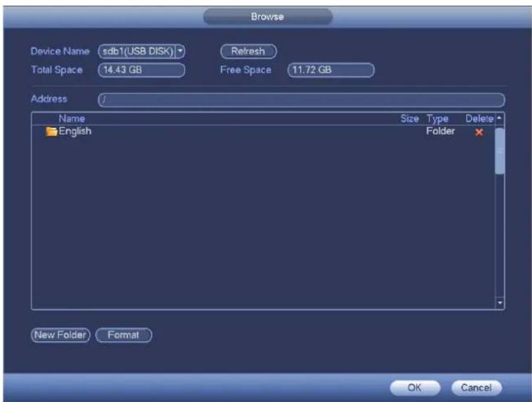Confirm with the OK button
The image size is (532, 402).
[415, 387]
